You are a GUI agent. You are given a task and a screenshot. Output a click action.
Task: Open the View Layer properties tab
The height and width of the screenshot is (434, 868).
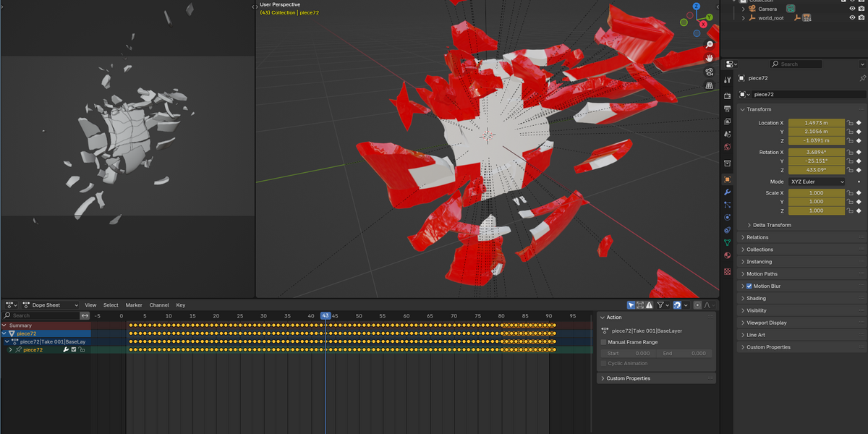click(727, 122)
